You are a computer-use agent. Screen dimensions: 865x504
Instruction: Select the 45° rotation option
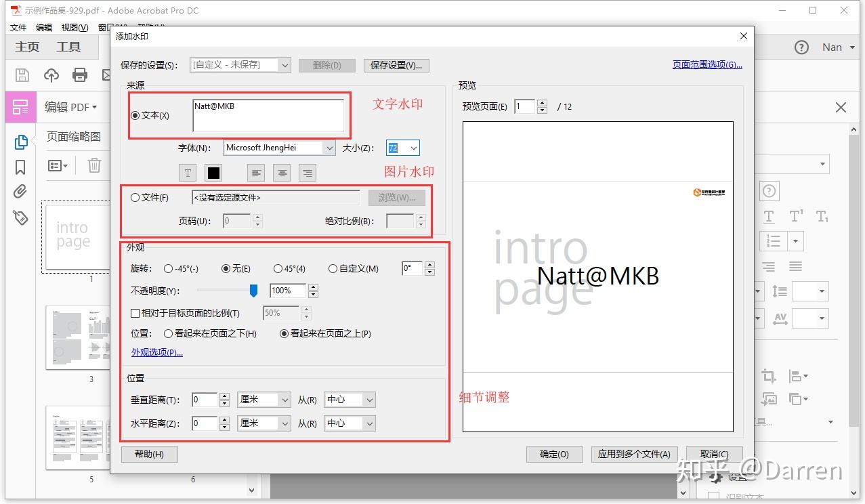point(278,268)
